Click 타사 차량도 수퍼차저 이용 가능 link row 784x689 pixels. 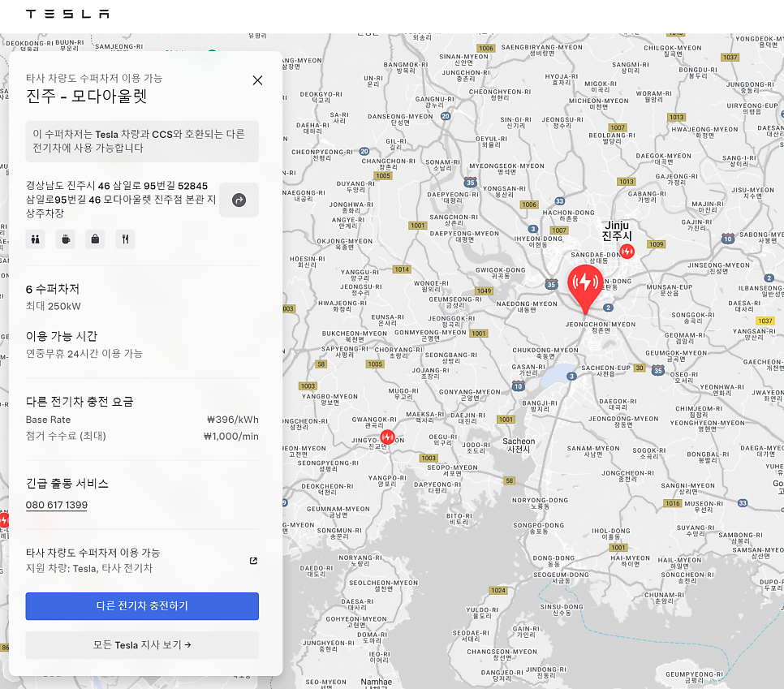[x=143, y=561]
